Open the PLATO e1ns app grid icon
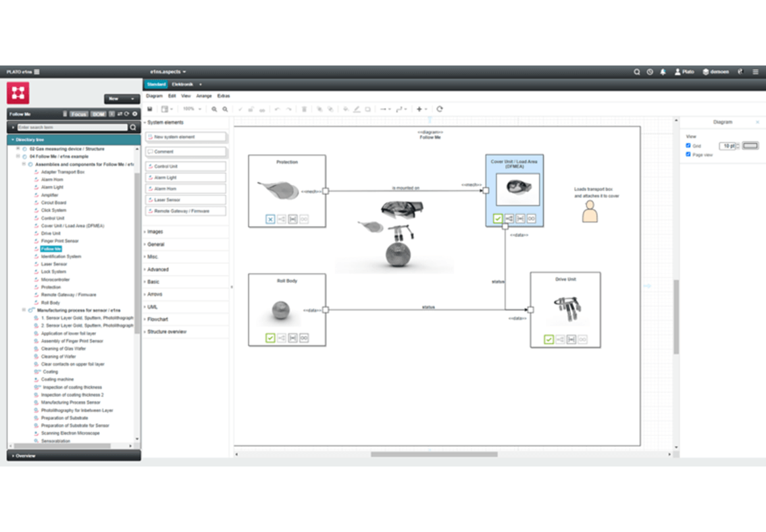The width and height of the screenshot is (766, 532). (x=36, y=72)
